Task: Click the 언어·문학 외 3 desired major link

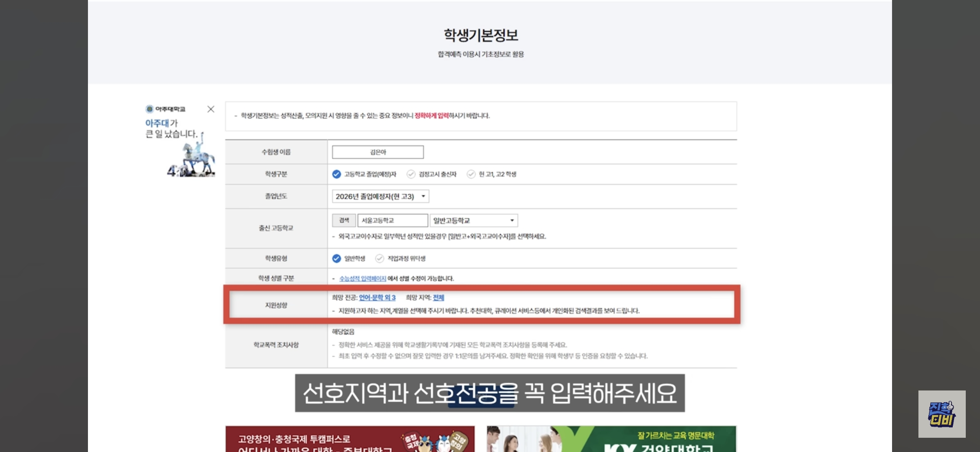Action: [x=377, y=298]
